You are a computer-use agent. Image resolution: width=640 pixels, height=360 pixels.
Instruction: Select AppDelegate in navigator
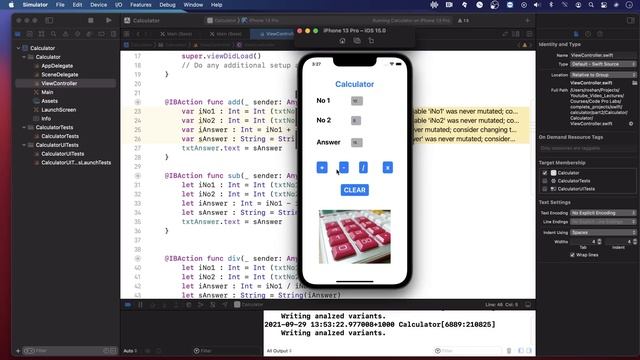[x=57, y=66]
